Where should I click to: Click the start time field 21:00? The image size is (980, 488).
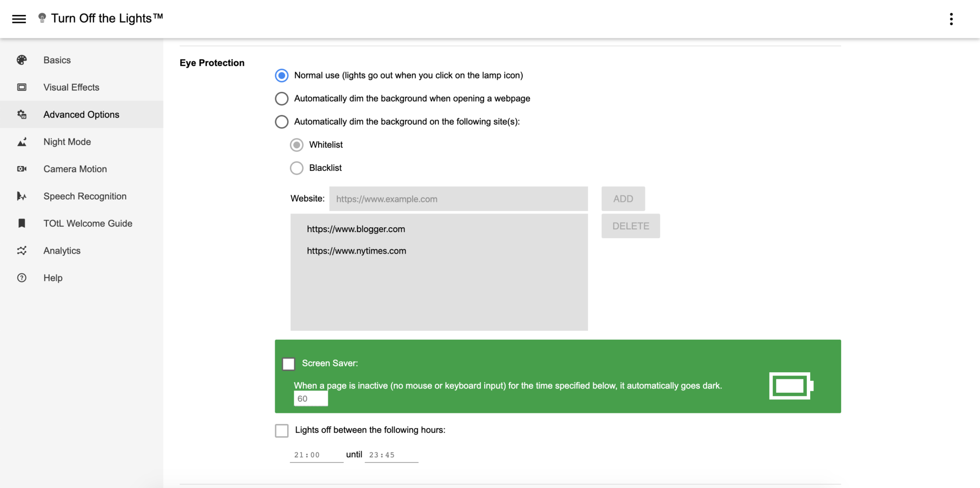click(x=317, y=455)
